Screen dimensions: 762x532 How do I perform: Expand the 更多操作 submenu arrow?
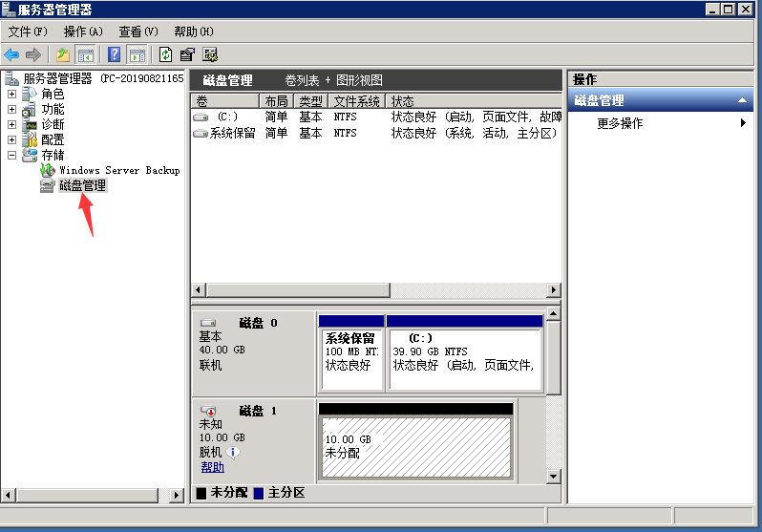coord(743,123)
